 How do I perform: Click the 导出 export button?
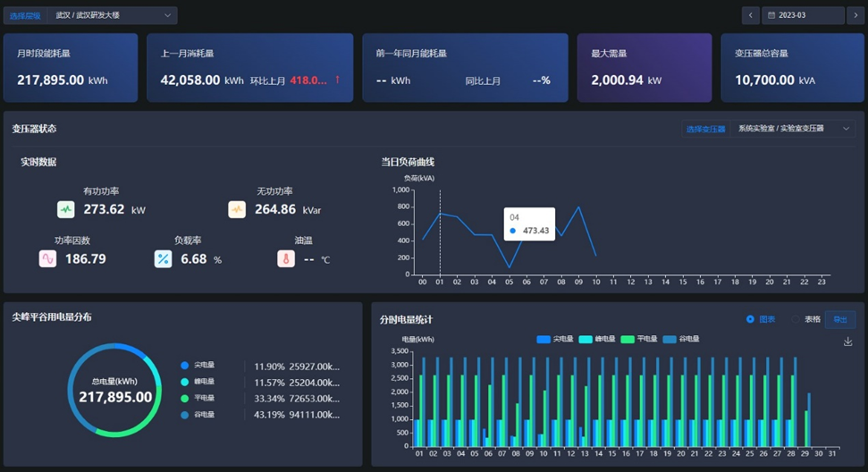pyautogui.click(x=839, y=319)
